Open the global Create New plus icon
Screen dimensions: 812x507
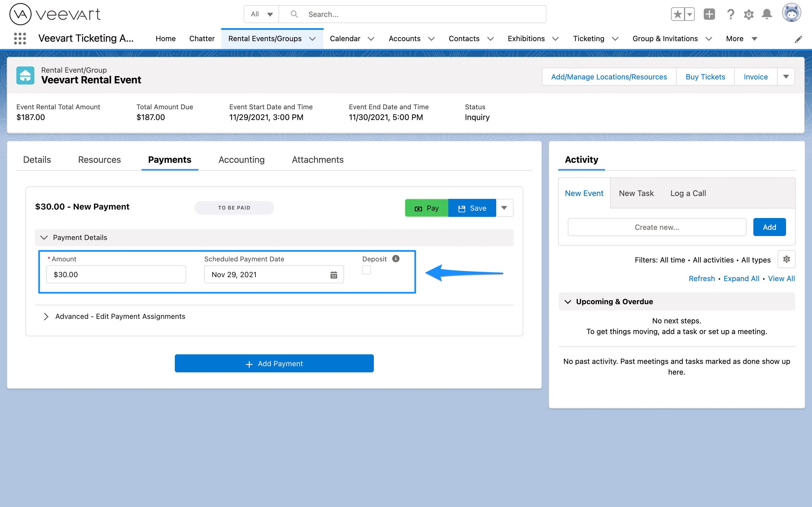(709, 14)
